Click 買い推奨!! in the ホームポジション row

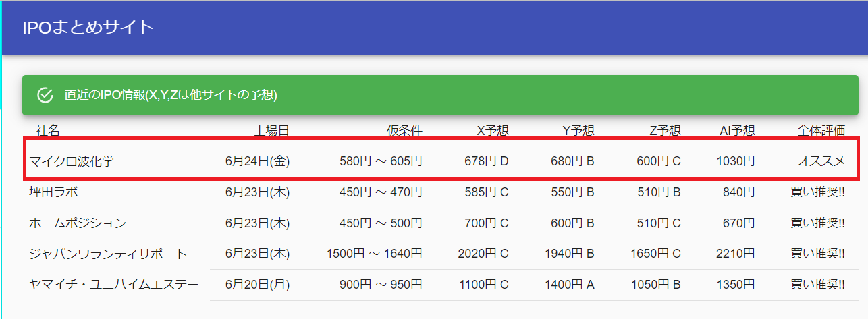817,223
